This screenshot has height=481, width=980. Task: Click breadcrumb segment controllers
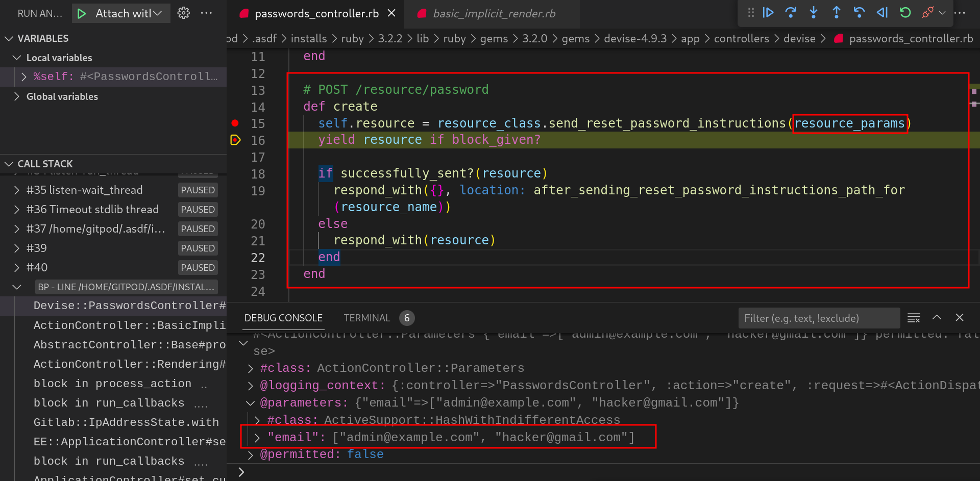(x=741, y=38)
